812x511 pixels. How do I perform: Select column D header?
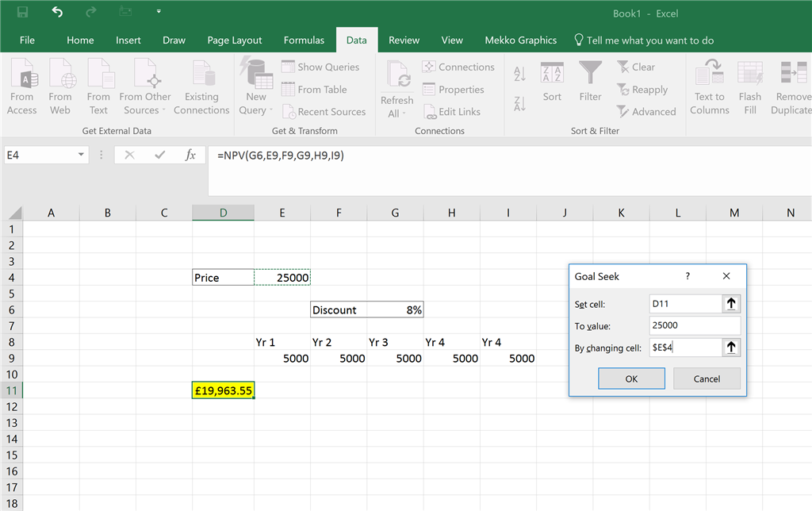[223, 213]
